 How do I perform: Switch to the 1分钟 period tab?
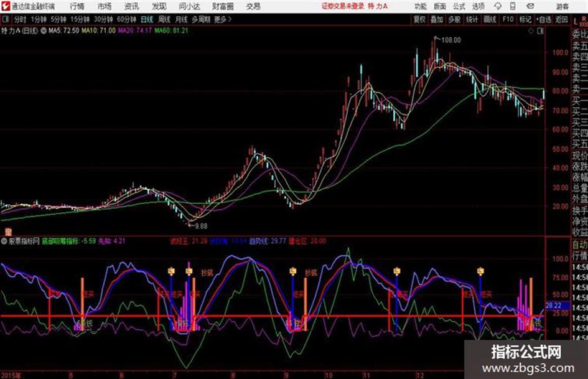pyautogui.click(x=39, y=19)
